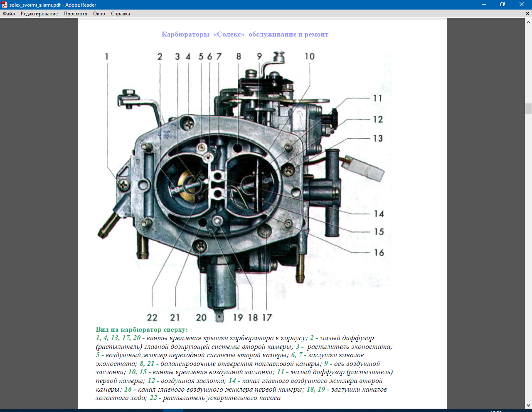
Task: Click the text "распылитель ускорительного насоса"
Action: 222,398
